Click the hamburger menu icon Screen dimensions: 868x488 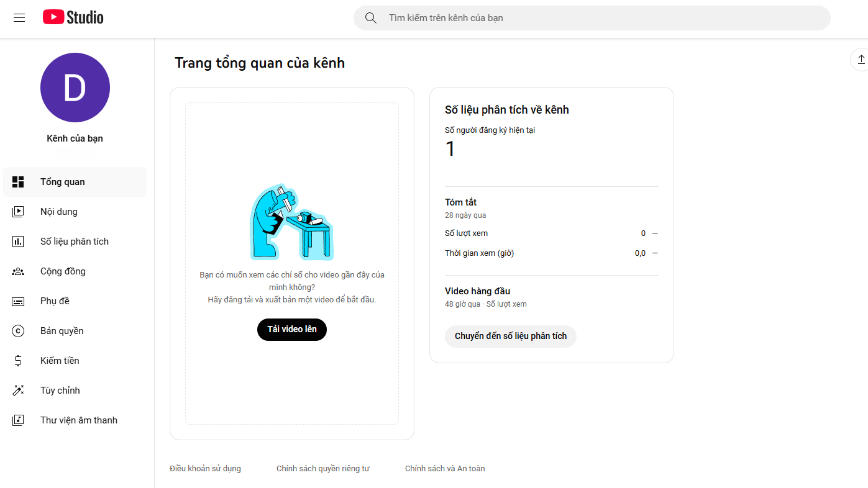pyautogui.click(x=19, y=17)
